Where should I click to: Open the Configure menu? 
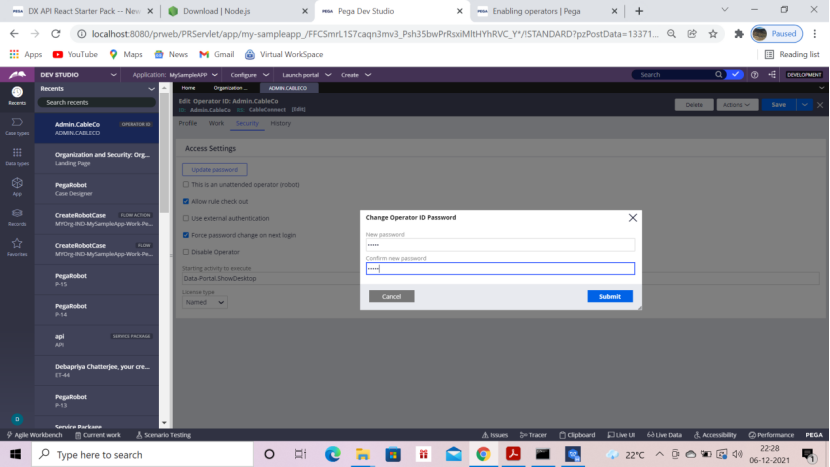tap(249, 75)
